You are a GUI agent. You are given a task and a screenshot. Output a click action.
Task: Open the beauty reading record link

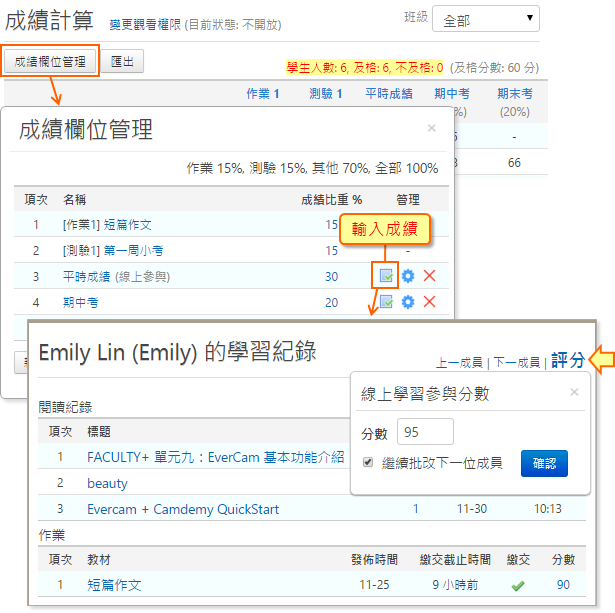[x=107, y=483]
